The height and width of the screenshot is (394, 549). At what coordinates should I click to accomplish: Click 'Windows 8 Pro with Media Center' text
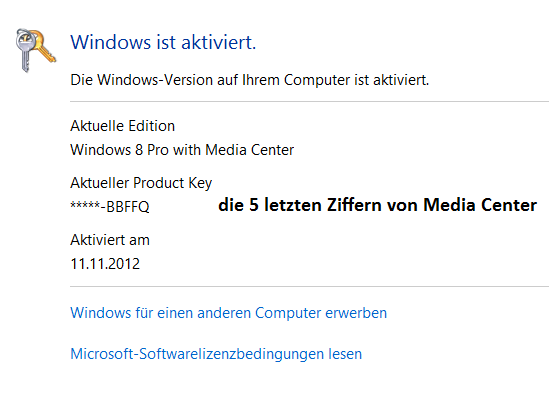point(182,150)
